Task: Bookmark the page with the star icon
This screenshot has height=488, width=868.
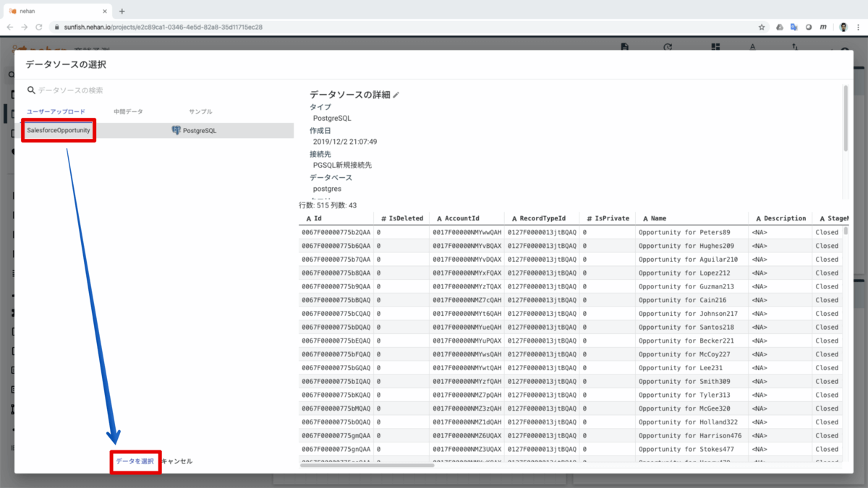Action: point(762,27)
